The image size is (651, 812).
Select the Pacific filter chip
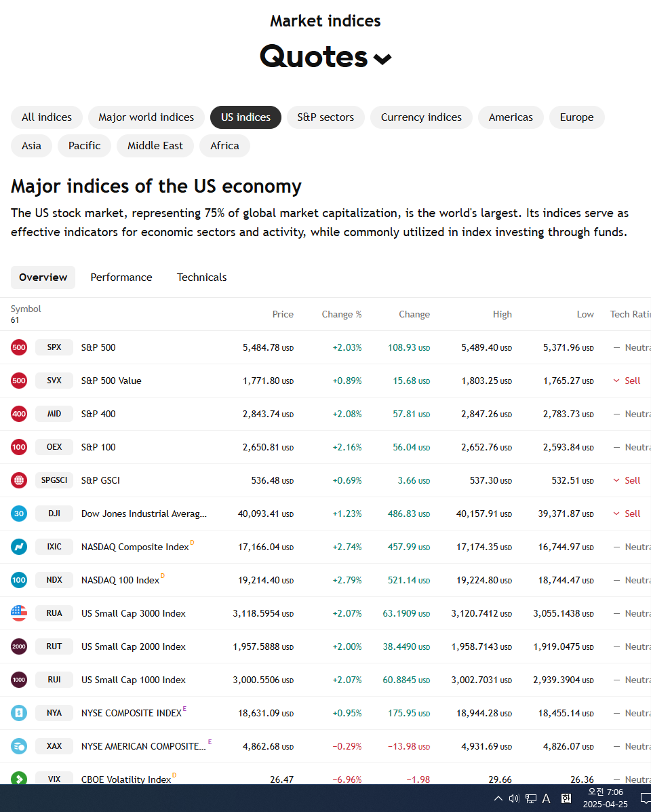coord(84,146)
